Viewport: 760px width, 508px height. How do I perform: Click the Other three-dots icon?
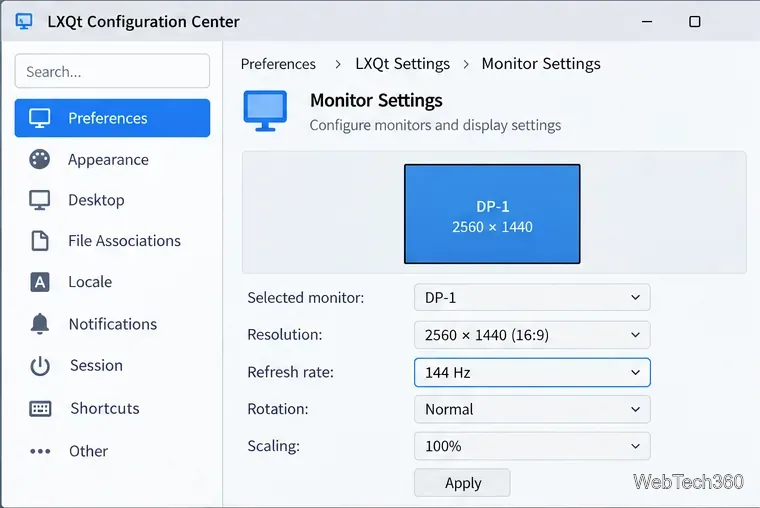[40, 451]
